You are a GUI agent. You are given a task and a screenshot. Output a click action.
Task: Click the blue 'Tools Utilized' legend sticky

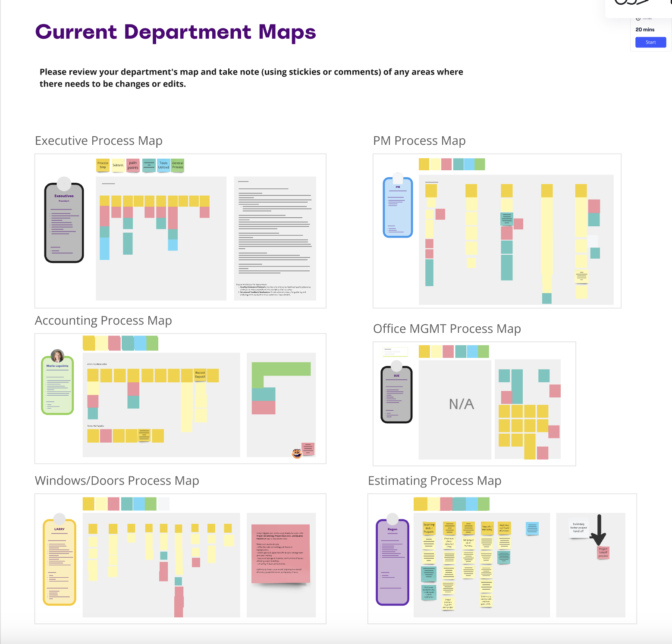pos(163,166)
